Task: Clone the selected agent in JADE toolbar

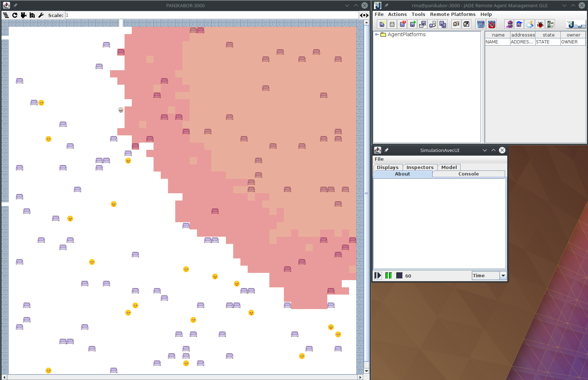Action: 443,24
